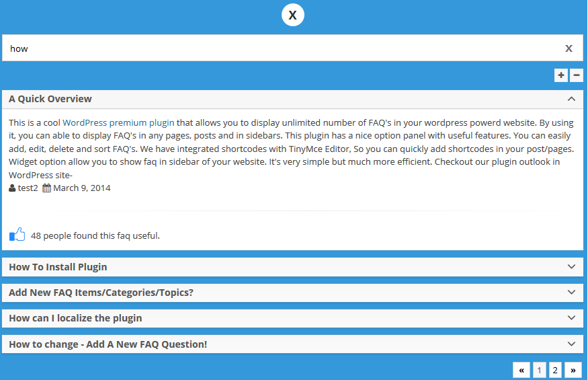Click the thumbs up icon
Screen dimensions: 588x380
(17, 235)
